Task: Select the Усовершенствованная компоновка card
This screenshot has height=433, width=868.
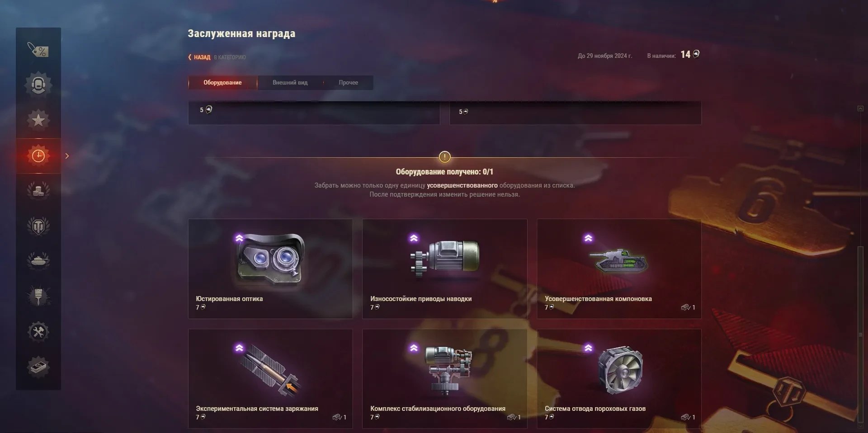Action: [619, 269]
